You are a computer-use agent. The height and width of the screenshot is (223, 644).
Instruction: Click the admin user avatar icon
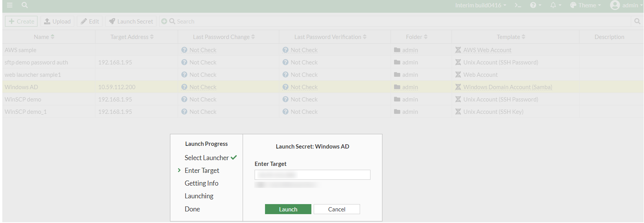pyautogui.click(x=615, y=5)
